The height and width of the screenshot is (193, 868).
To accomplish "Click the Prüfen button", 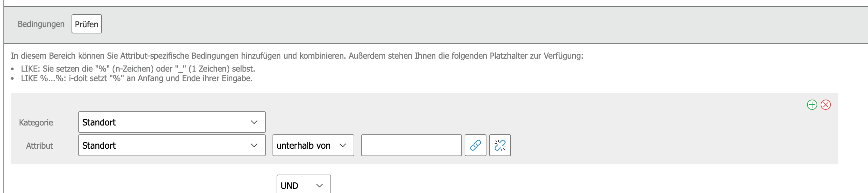I will pos(87,24).
